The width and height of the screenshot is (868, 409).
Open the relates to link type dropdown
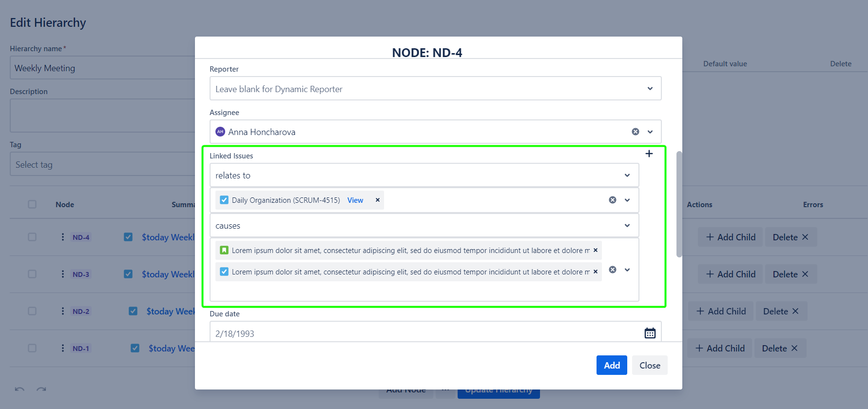point(627,175)
